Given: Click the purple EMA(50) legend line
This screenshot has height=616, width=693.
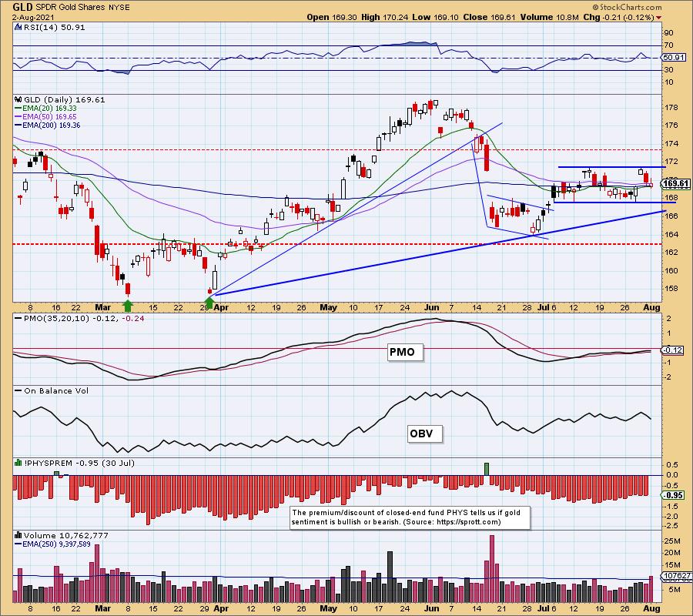Looking at the screenshot, I should [x=18, y=117].
